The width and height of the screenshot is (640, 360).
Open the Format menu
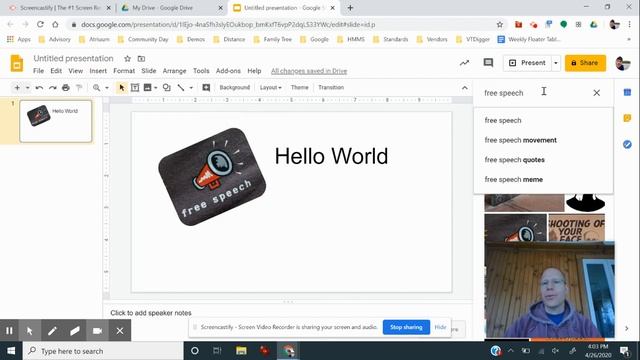pos(124,71)
